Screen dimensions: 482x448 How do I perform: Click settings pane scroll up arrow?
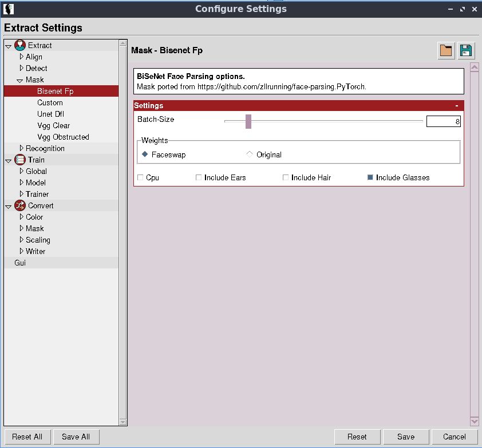point(475,68)
